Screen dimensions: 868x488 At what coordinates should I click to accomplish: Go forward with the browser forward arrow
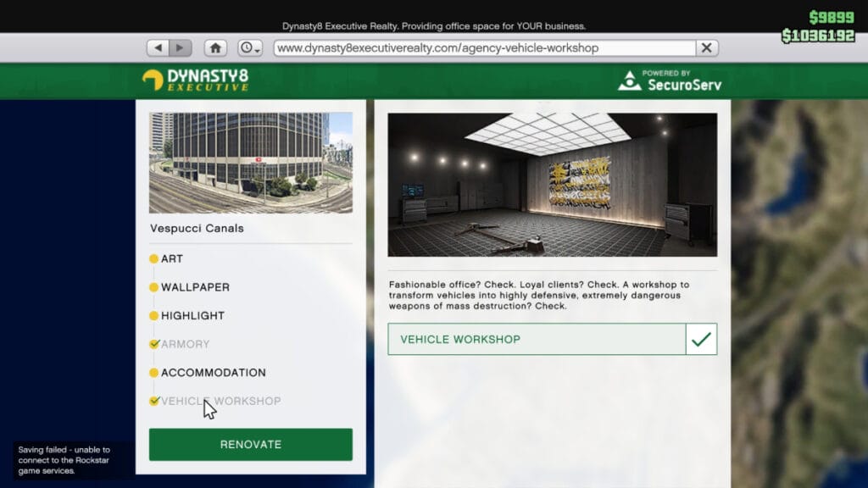(181, 48)
